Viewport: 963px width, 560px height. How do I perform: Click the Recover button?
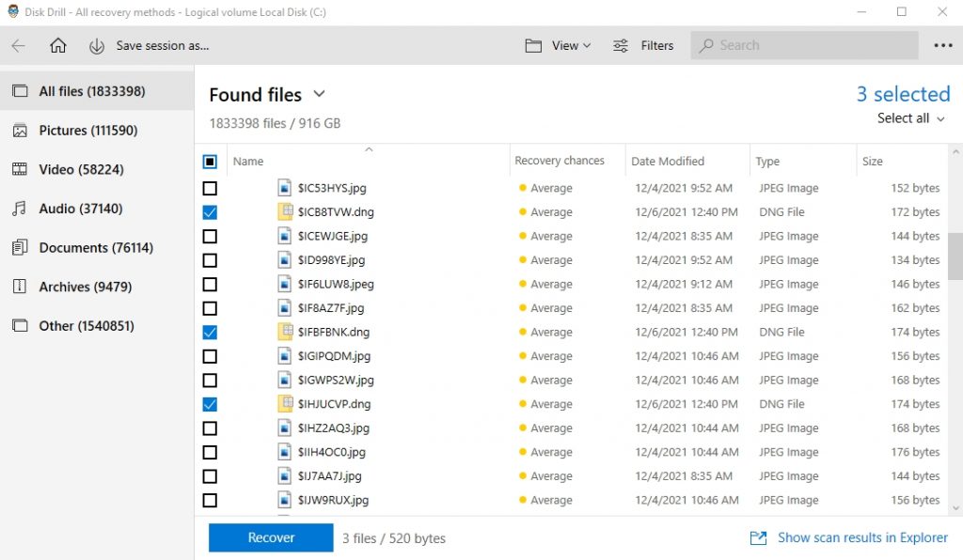(x=270, y=537)
